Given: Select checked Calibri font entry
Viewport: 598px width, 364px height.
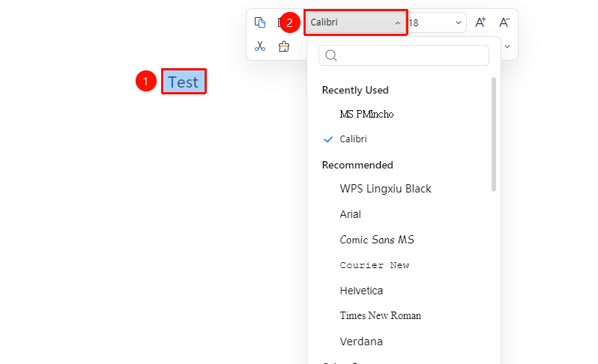Looking at the screenshot, I should click(x=353, y=139).
